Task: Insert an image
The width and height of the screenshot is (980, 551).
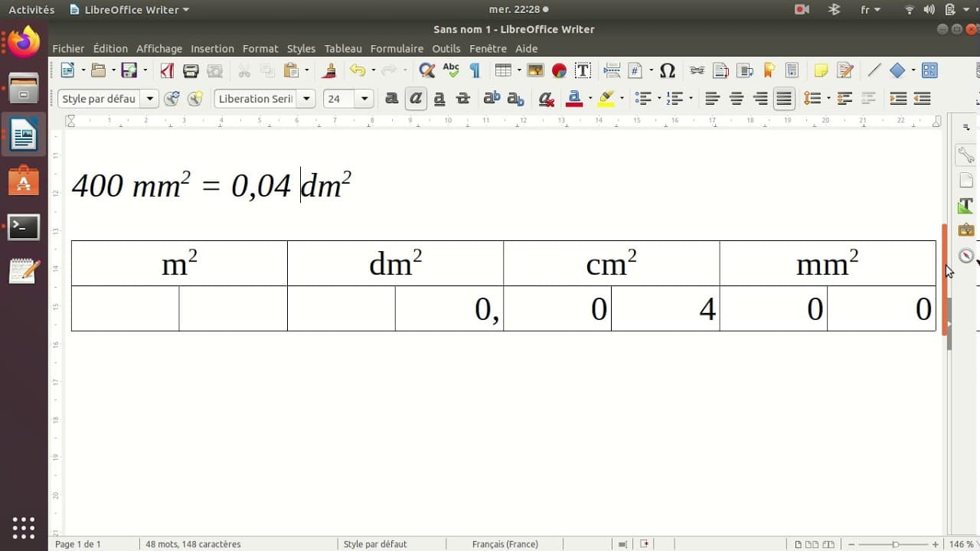Action: tap(535, 70)
